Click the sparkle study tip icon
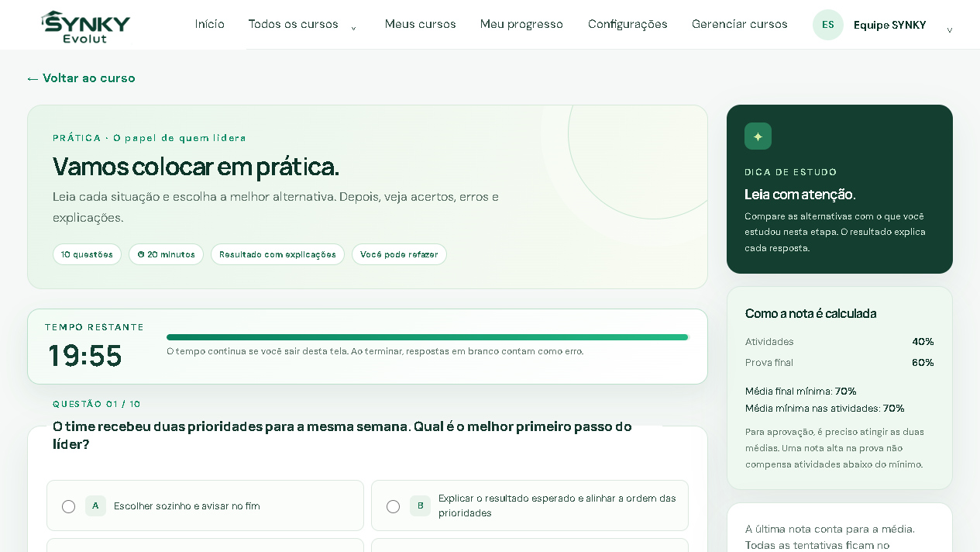This screenshot has width=980, height=552. click(758, 136)
